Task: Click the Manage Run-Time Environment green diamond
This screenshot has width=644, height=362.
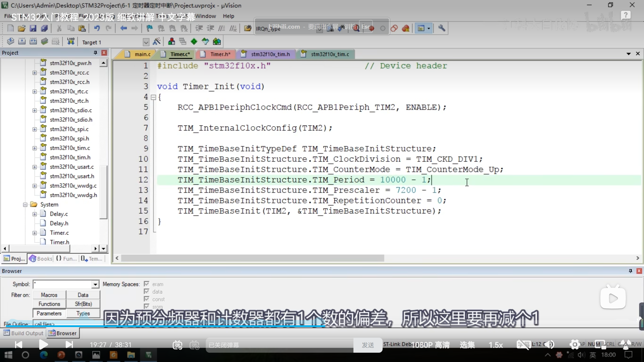Action: click(x=194, y=41)
